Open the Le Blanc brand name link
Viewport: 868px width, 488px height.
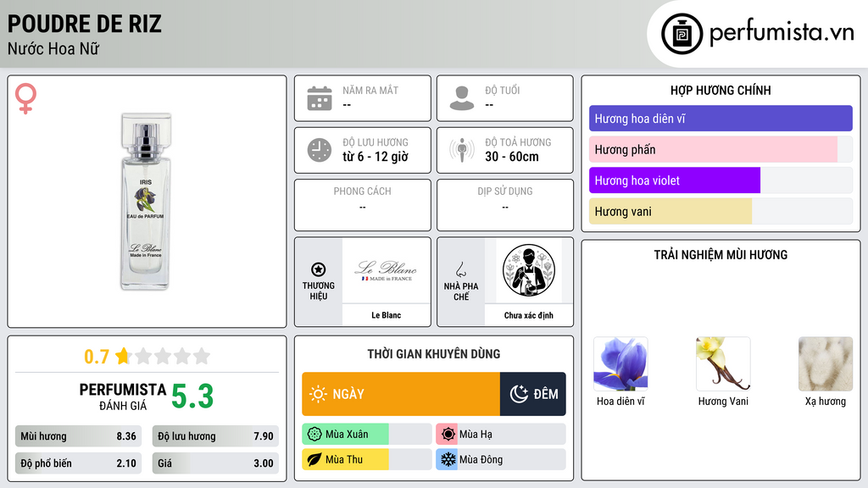pos(386,315)
